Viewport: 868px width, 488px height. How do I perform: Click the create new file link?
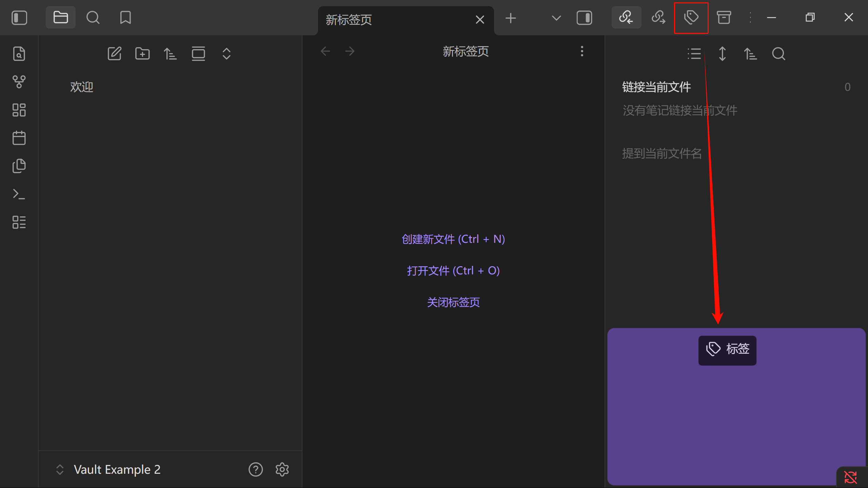[x=453, y=239]
